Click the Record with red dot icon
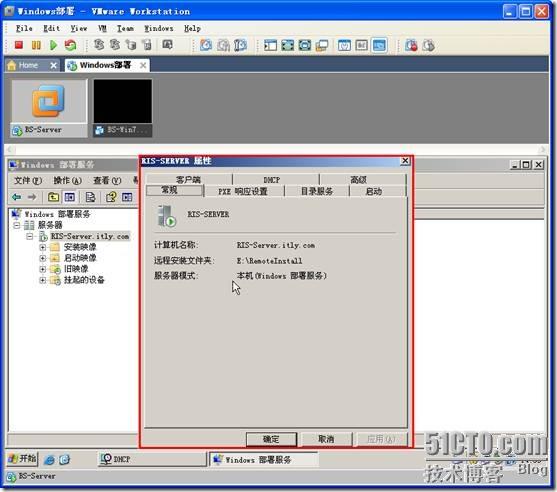This screenshot has height=492, width=557. click(411, 45)
